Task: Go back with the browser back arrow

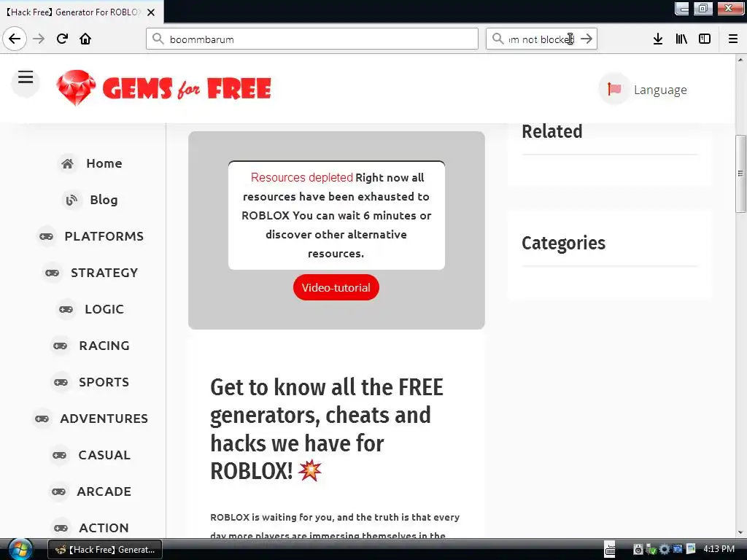Action: tap(15, 39)
